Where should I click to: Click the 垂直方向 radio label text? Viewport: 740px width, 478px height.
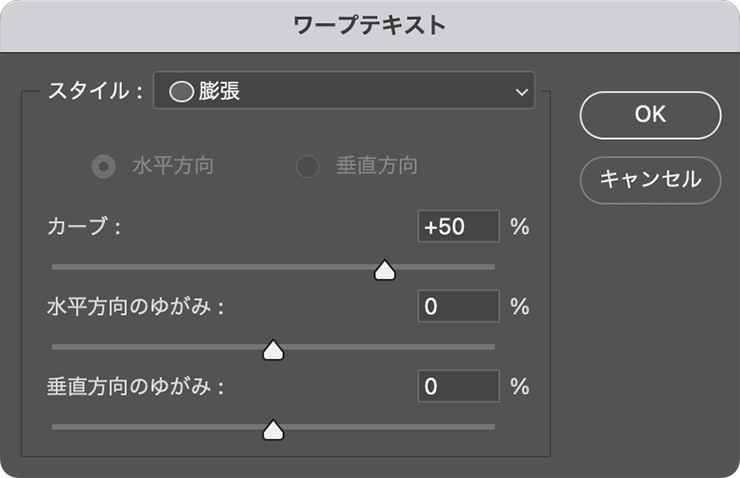[x=376, y=166]
